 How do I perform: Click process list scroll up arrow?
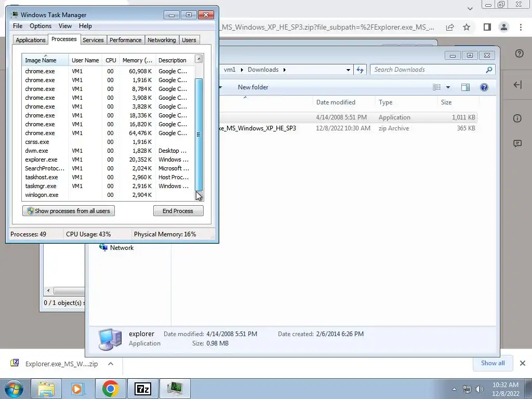point(199,59)
